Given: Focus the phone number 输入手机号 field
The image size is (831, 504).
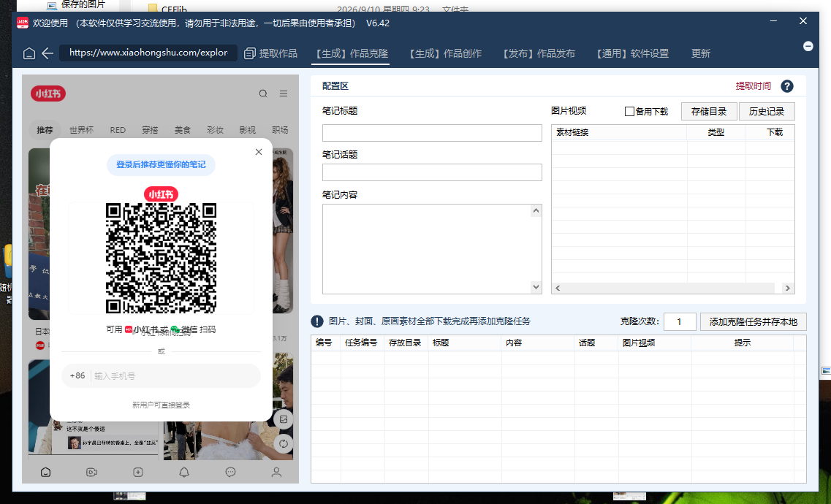Looking at the screenshot, I should tap(175, 376).
